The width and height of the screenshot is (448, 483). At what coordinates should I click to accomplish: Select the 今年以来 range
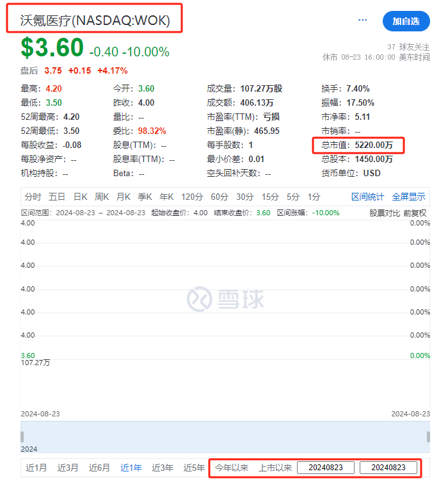pyautogui.click(x=232, y=468)
